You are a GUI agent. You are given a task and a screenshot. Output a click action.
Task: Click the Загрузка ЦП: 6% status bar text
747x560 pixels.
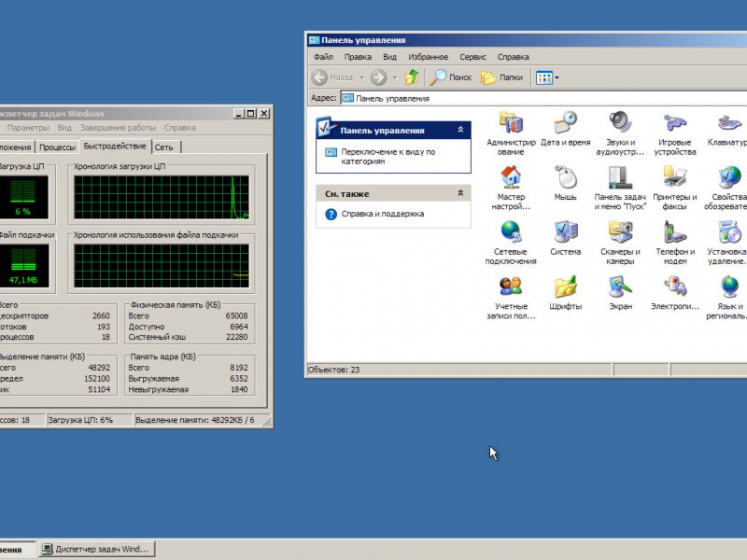[80, 420]
